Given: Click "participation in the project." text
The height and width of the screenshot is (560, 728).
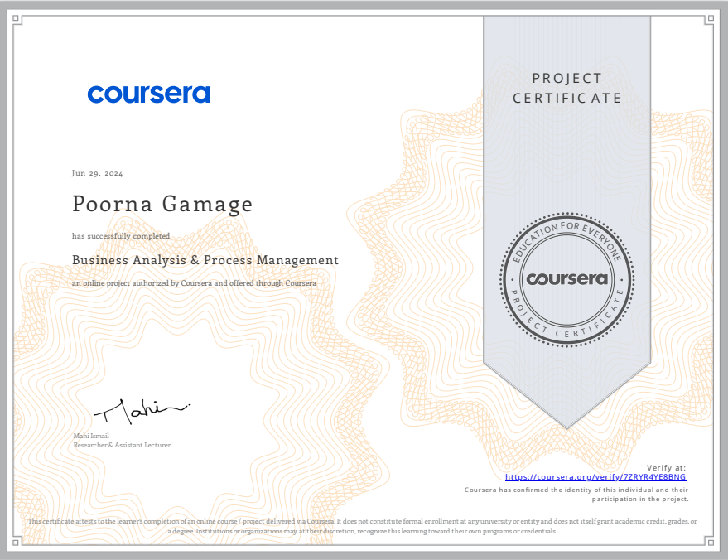Looking at the screenshot, I should point(640,500).
